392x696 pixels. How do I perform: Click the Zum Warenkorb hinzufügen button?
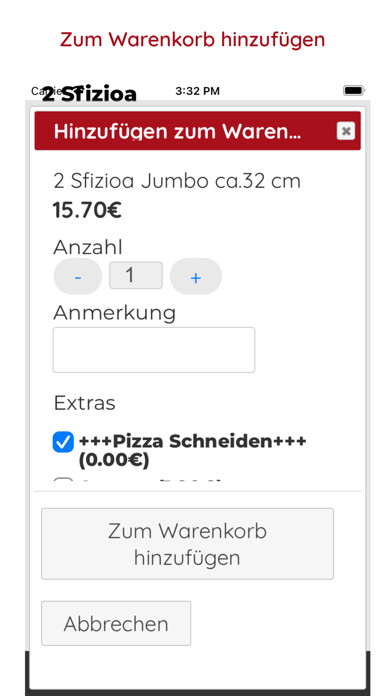(187, 544)
